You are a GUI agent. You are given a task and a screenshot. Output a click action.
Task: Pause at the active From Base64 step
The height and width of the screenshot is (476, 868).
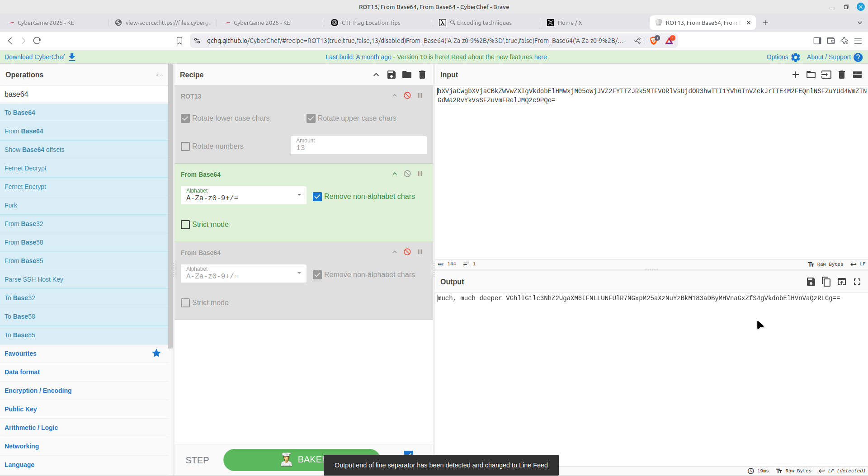click(x=420, y=174)
